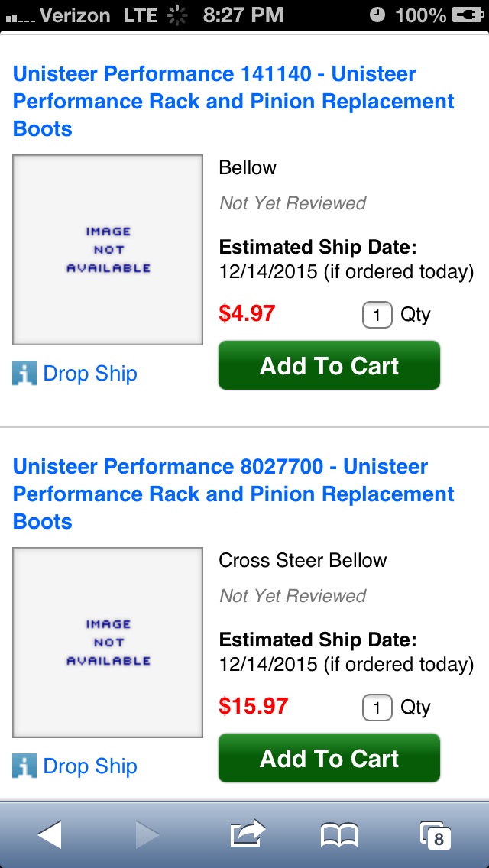Screen dimensions: 489x868
Task: Open the Safari share menu icon
Action: tap(248, 833)
